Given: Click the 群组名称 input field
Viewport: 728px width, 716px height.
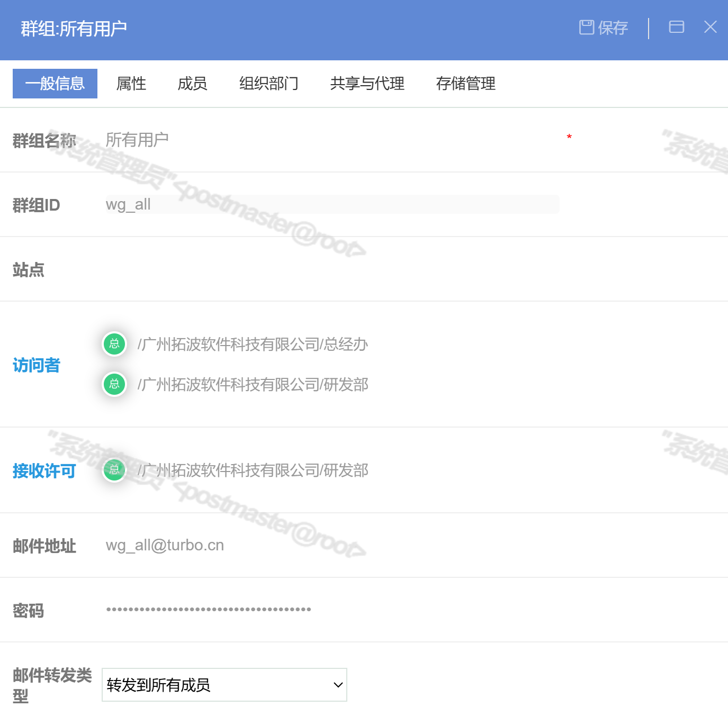Looking at the screenshot, I should pyautogui.click(x=332, y=140).
